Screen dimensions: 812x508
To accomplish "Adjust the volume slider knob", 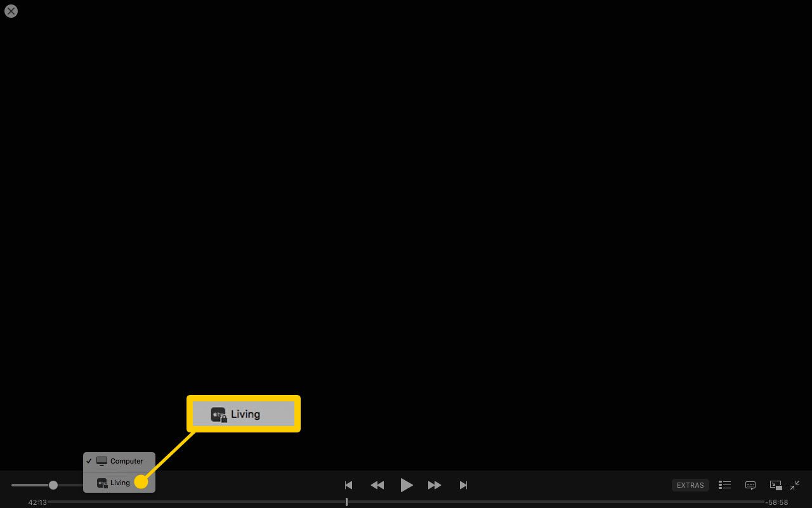I will coord(53,485).
